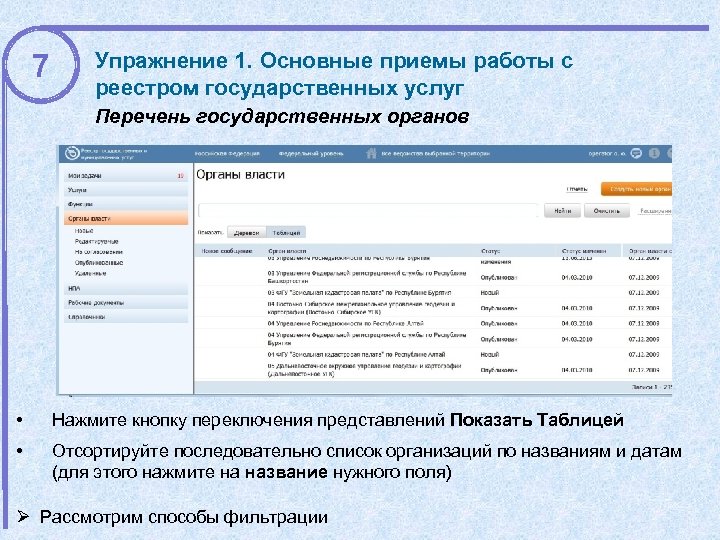Select row 04 Управление Роснедвижимости по Республике Алтай
720x540 pixels.
434,323
